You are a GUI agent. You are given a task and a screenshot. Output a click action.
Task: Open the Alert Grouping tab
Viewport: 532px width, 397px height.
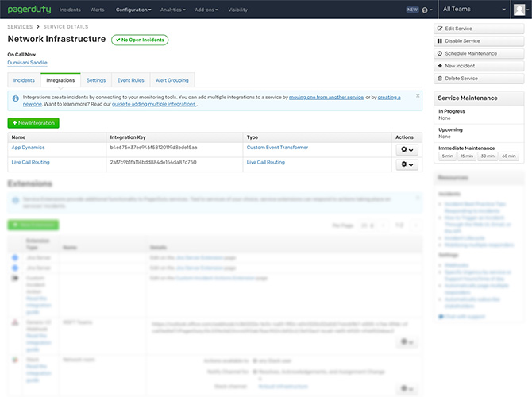172,80
